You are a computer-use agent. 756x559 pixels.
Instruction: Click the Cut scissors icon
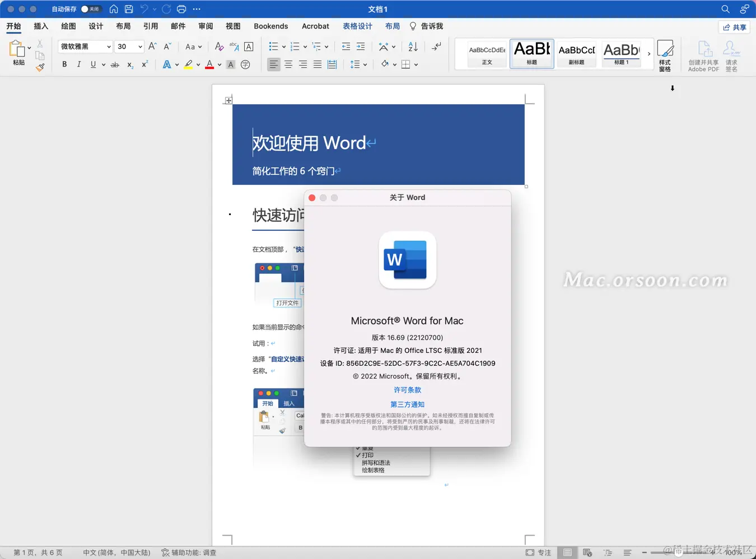click(x=40, y=44)
